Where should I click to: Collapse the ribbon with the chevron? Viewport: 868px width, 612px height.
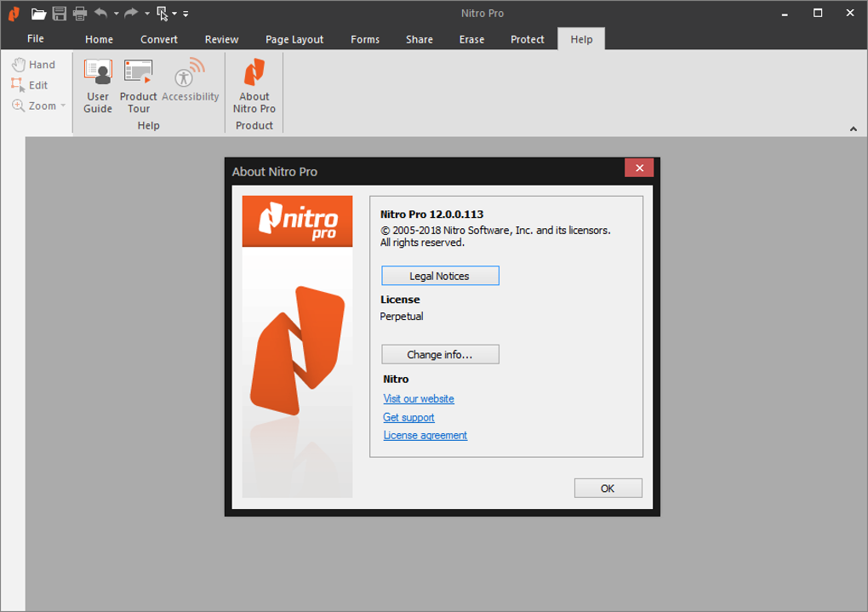853,128
